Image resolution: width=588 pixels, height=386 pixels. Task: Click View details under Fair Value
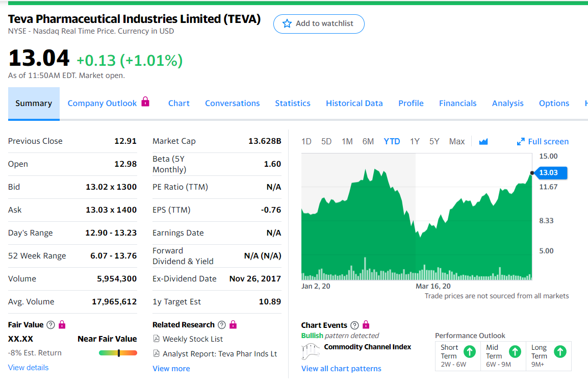[28, 368]
